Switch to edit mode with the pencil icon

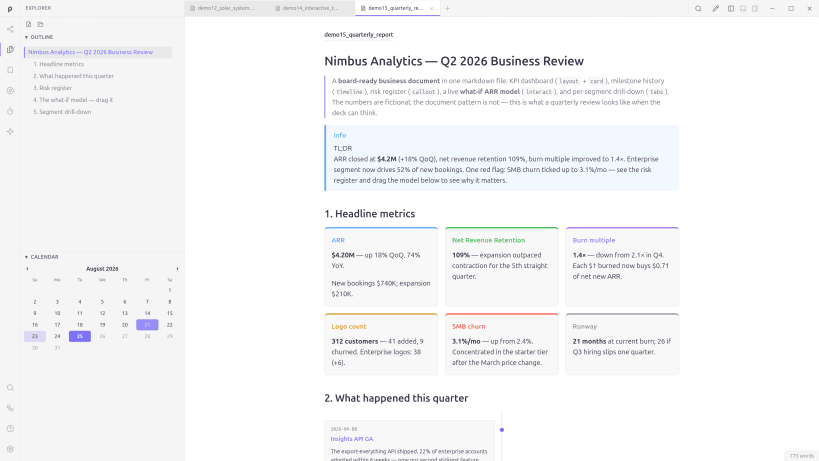point(716,8)
